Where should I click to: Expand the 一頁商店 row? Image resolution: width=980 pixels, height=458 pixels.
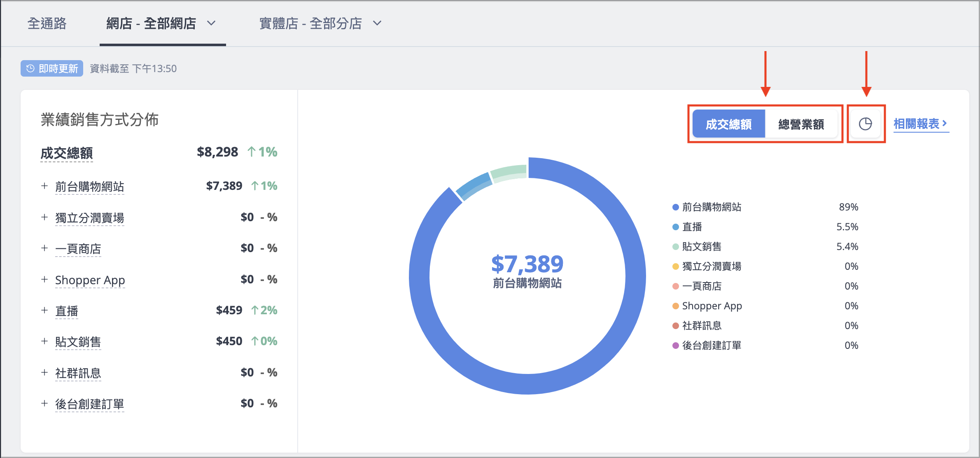(44, 248)
